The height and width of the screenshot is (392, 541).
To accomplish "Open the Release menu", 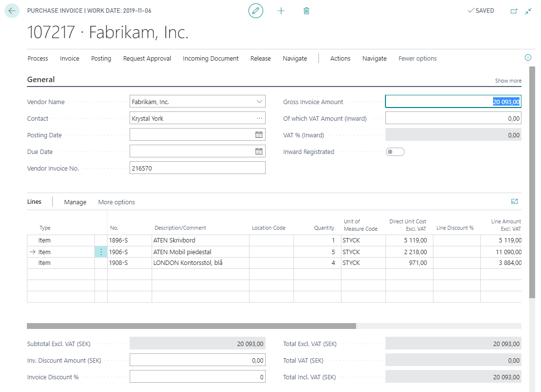I will tap(261, 59).
